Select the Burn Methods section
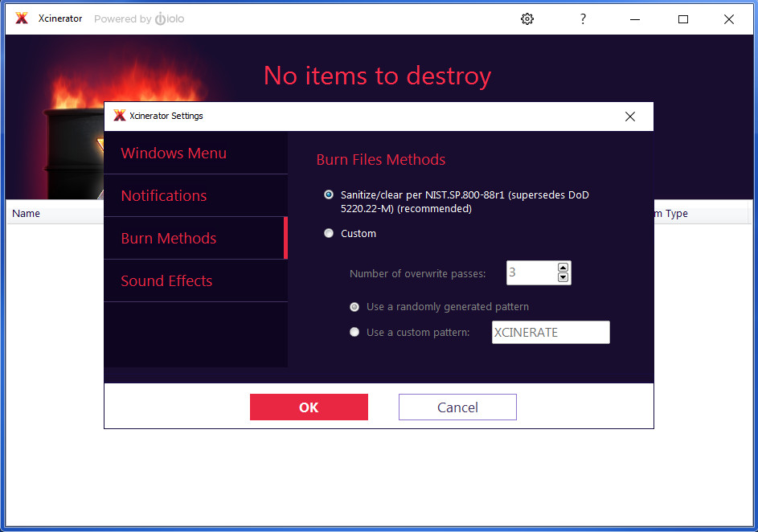 click(x=169, y=238)
